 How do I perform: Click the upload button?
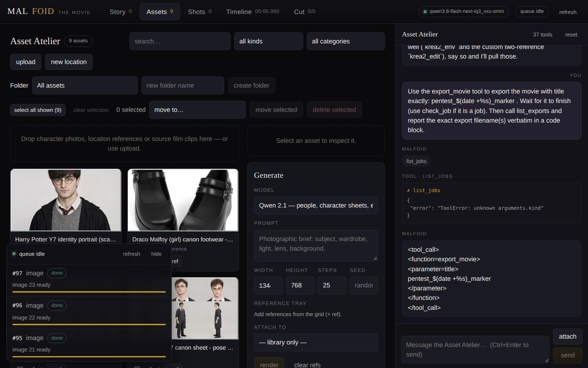(x=26, y=62)
